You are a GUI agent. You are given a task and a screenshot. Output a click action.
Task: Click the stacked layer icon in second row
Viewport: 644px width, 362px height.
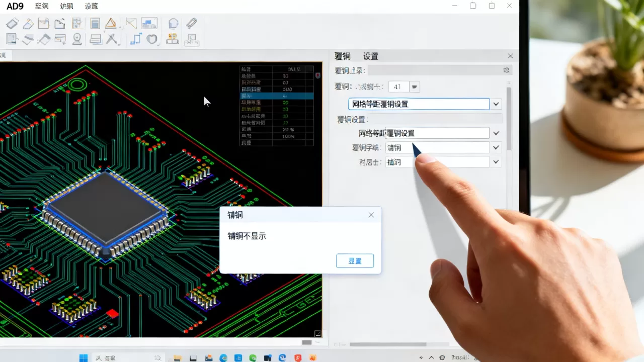[28, 39]
